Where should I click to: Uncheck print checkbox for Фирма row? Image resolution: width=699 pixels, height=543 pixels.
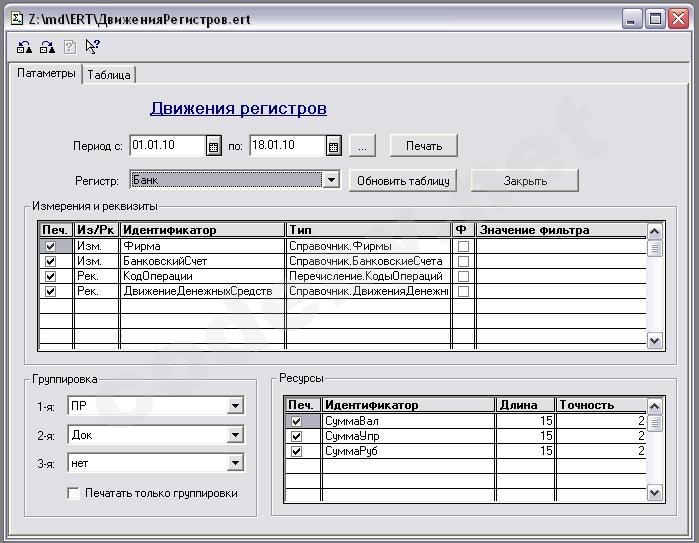[50, 246]
